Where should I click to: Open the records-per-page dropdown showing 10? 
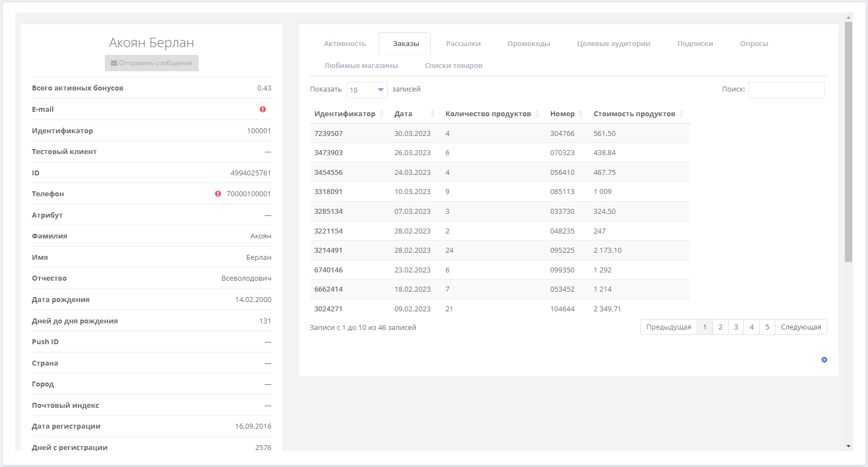pyautogui.click(x=367, y=90)
